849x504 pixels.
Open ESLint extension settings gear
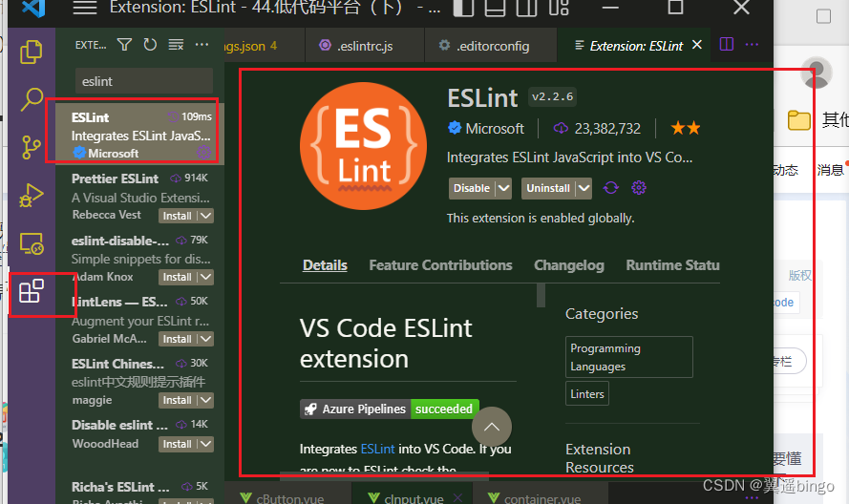pos(639,188)
